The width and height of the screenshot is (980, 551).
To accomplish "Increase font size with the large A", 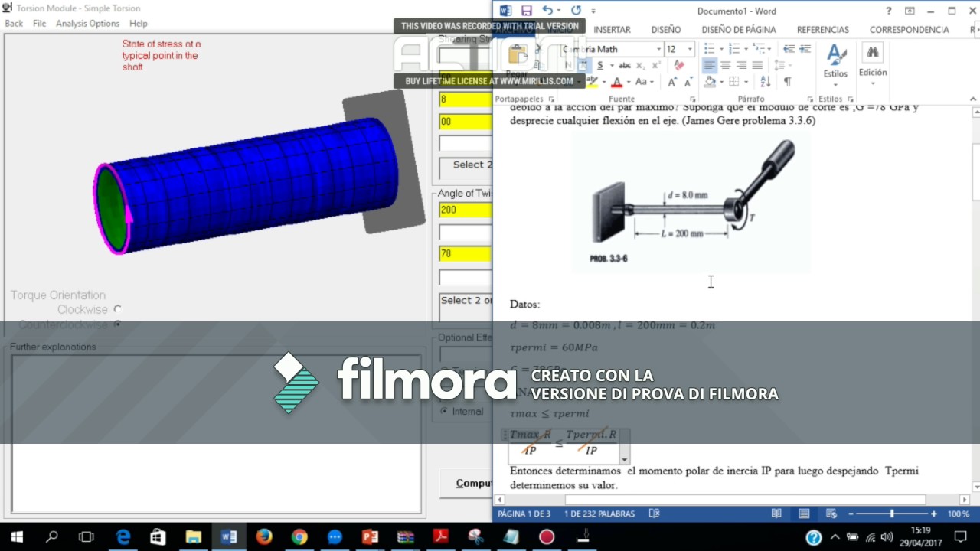I will coord(672,82).
